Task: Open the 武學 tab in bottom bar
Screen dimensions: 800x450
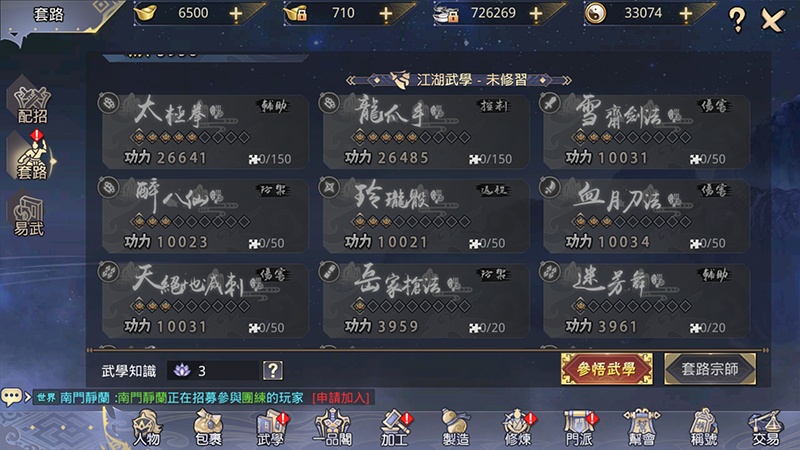Action: (x=270, y=428)
